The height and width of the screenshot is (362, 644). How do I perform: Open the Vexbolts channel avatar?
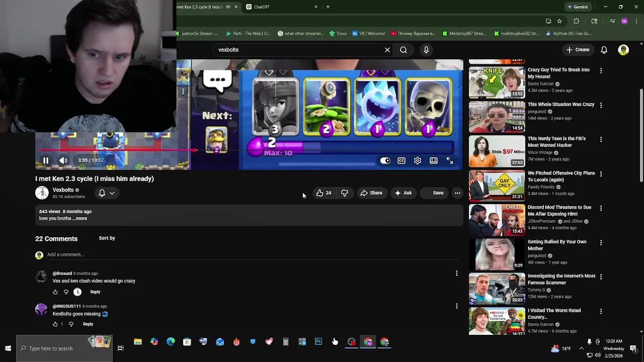click(42, 193)
